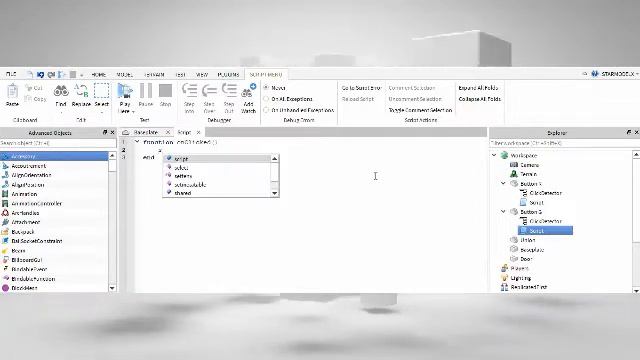The width and height of the screenshot is (640, 360).
Task: Click the Play Here icon
Action: [x=125, y=91]
